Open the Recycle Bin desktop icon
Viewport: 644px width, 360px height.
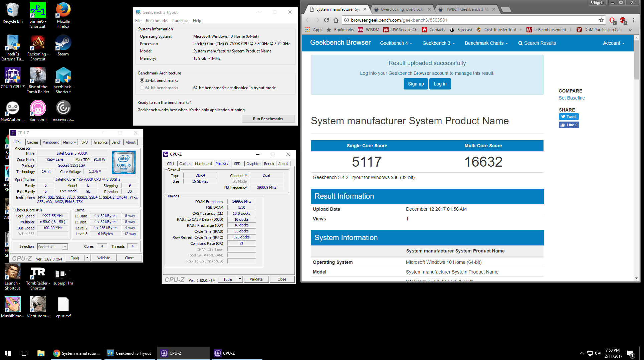click(x=12, y=13)
